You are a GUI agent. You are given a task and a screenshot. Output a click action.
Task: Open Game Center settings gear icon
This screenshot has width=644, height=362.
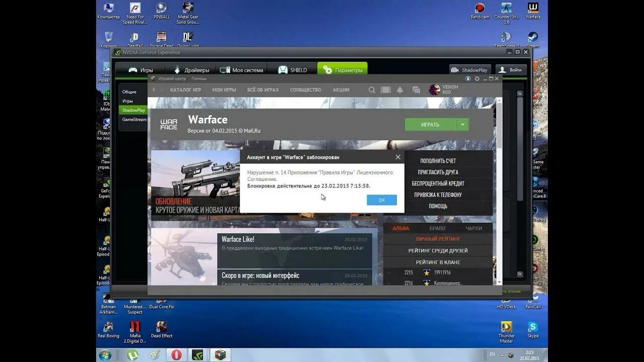(x=477, y=78)
